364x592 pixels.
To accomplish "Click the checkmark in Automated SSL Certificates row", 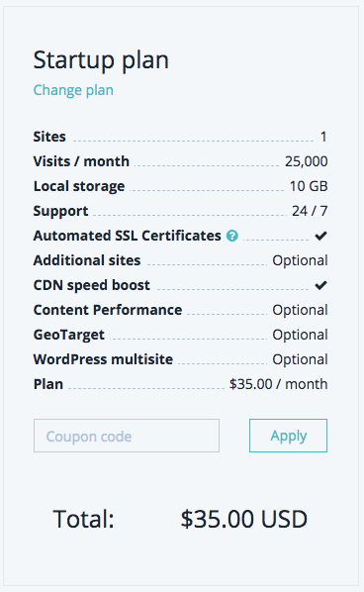I will click(321, 236).
